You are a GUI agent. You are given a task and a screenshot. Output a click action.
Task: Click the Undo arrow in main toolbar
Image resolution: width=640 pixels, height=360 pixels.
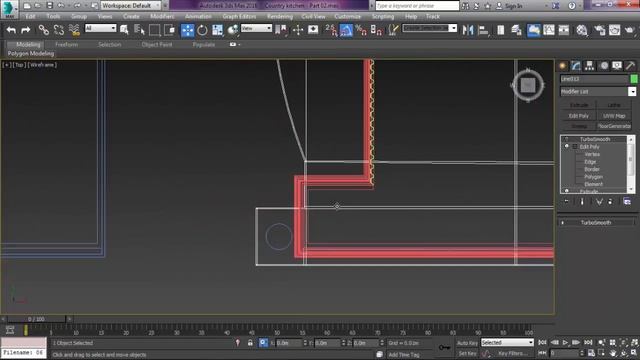pos(11,30)
